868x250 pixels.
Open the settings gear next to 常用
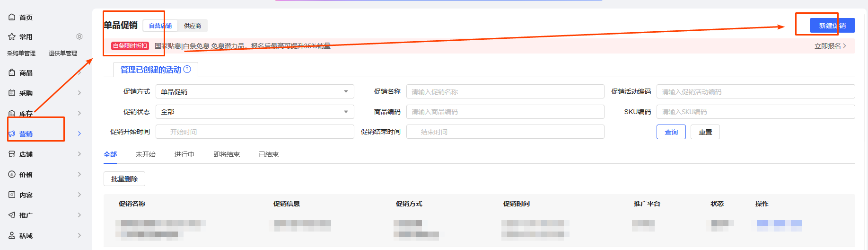(x=79, y=36)
